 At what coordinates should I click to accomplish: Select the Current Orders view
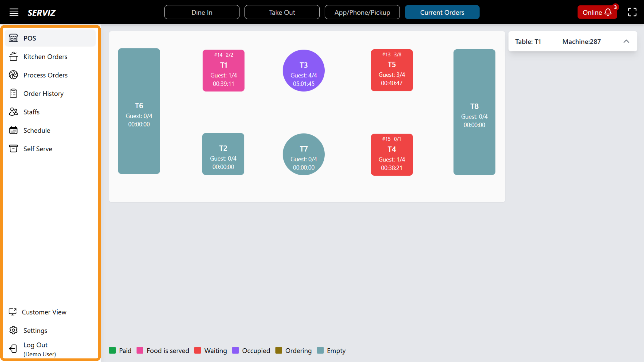tap(442, 12)
